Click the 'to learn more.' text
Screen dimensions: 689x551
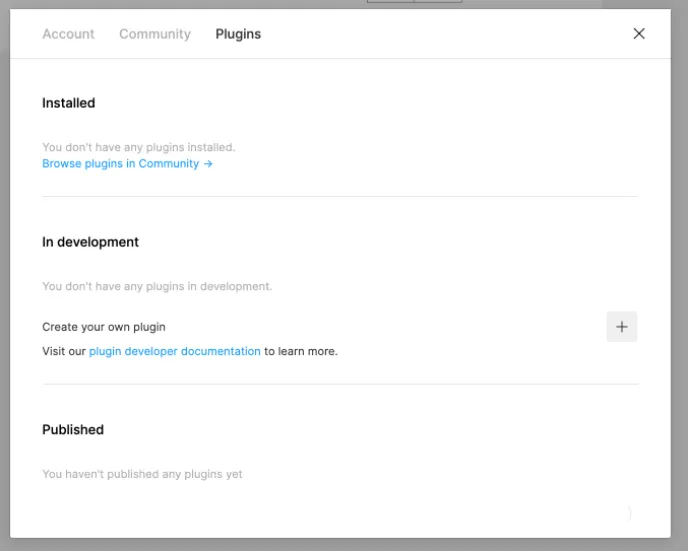(x=301, y=352)
